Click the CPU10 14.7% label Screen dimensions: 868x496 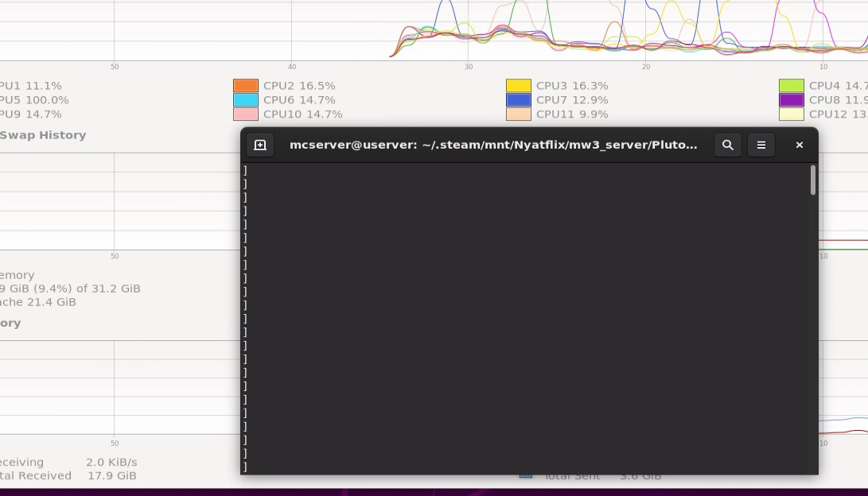point(303,114)
